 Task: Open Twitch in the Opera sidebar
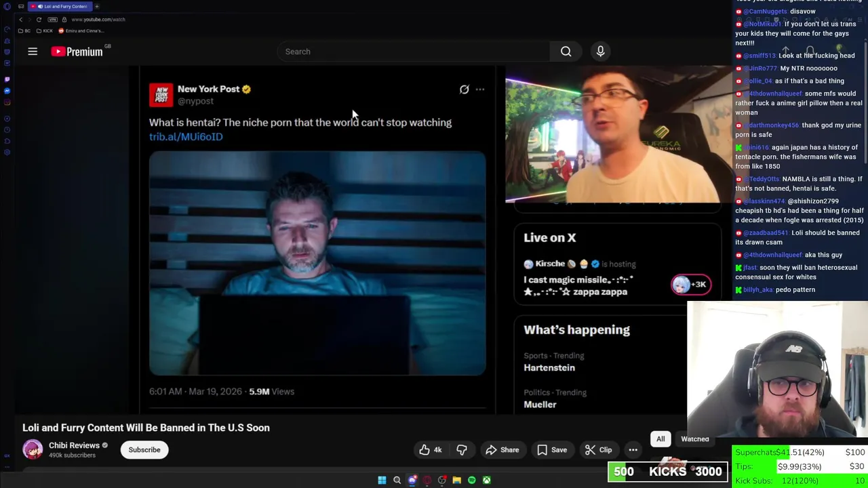[x=7, y=79]
